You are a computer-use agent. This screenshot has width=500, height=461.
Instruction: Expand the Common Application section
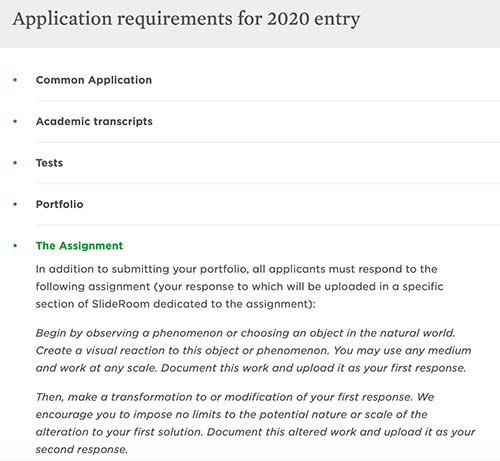[94, 80]
